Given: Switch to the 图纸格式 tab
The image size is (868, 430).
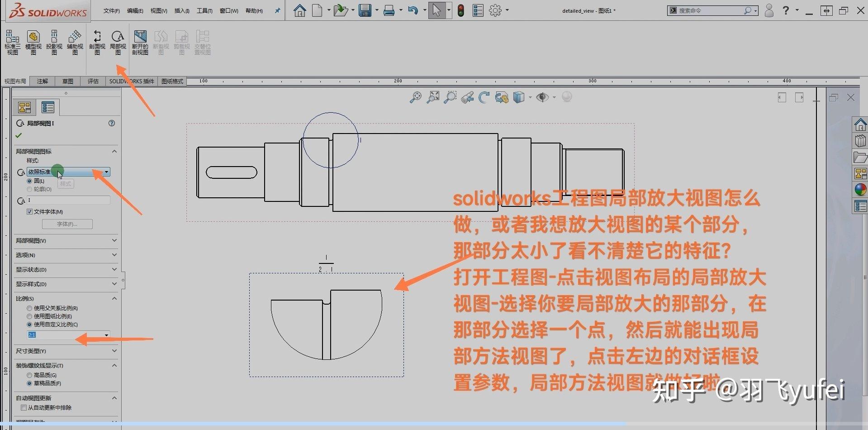Looking at the screenshot, I should [172, 81].
